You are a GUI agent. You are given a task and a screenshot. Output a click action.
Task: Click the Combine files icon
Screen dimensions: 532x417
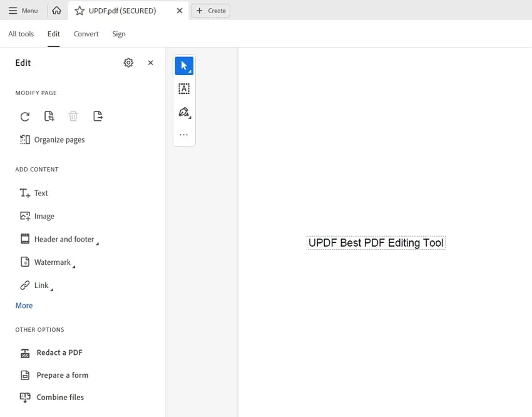coord(25,398)
